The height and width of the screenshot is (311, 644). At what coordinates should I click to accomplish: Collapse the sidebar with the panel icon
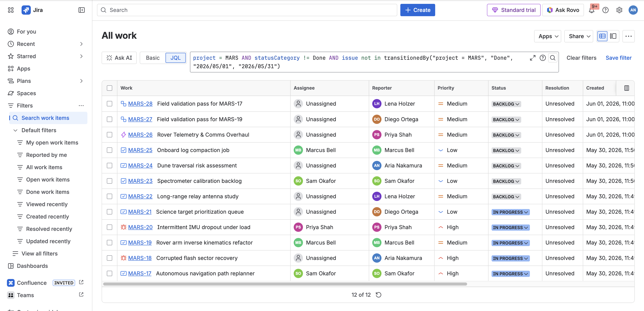coord(81,10)
